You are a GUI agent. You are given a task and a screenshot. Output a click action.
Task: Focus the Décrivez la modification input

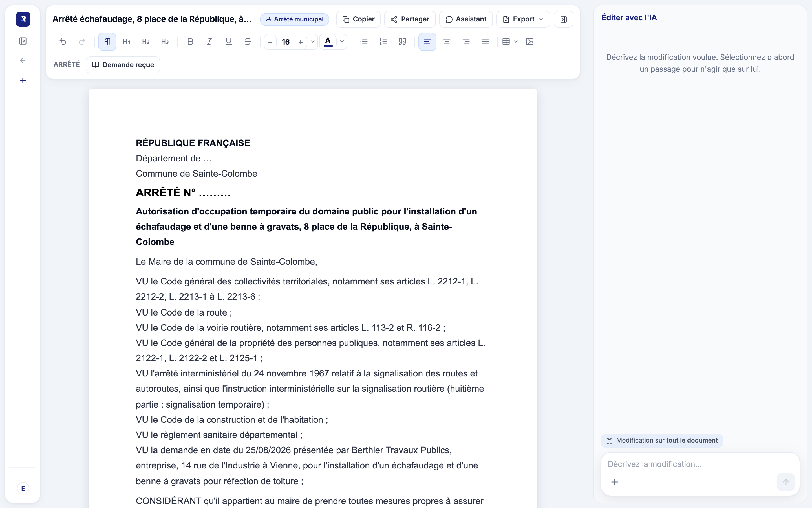click(x=700, y=464)
